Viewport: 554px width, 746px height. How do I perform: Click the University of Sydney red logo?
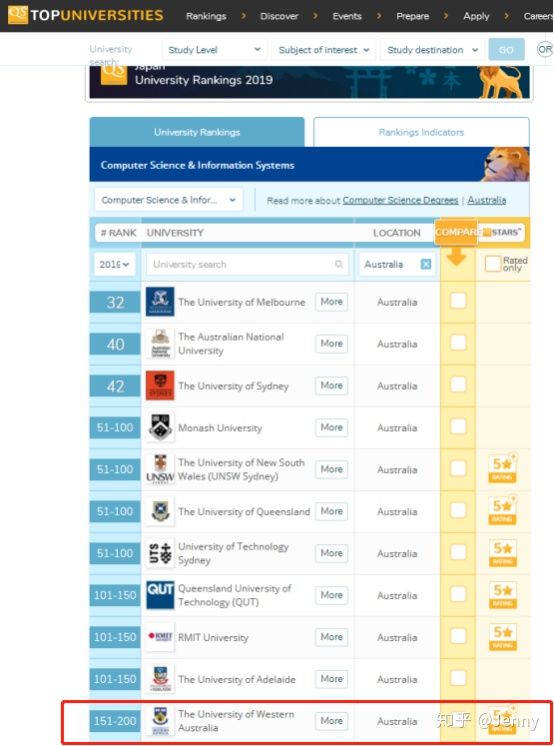160,385
